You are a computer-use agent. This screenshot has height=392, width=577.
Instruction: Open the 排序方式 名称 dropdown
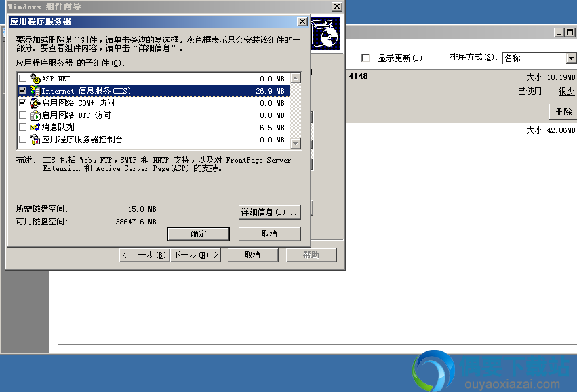point(570,58)
